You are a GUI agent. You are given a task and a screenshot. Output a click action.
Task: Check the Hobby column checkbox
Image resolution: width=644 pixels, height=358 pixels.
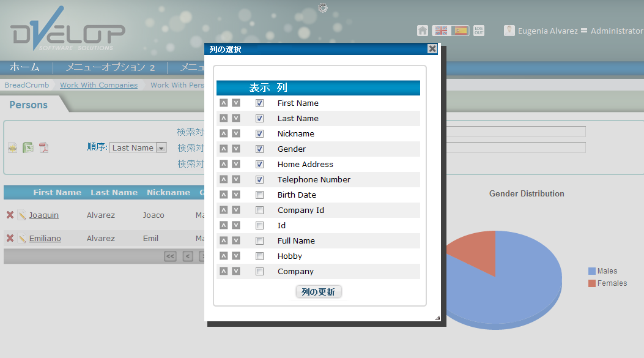click(259, 256)
